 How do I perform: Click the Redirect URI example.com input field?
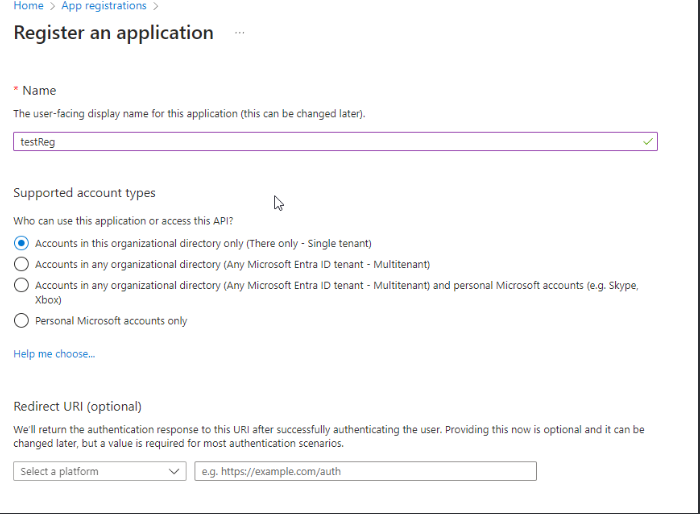tap(365, 471)
